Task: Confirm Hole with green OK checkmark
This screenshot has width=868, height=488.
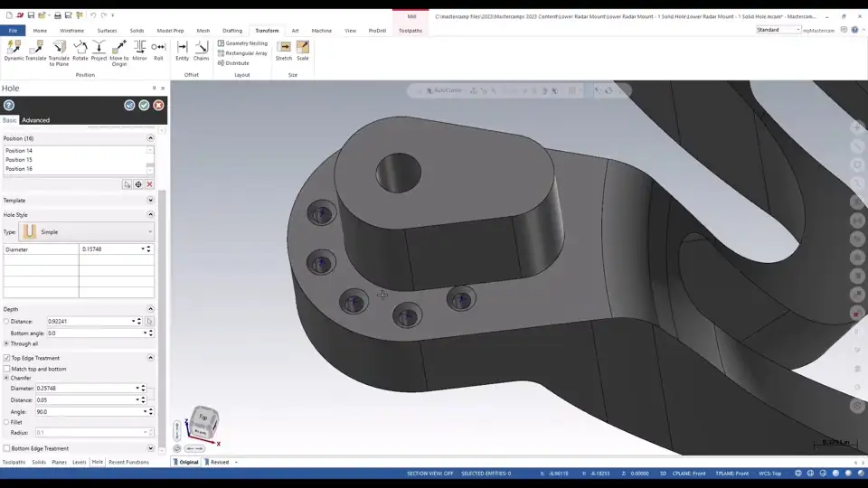Action: coord(144,105)
